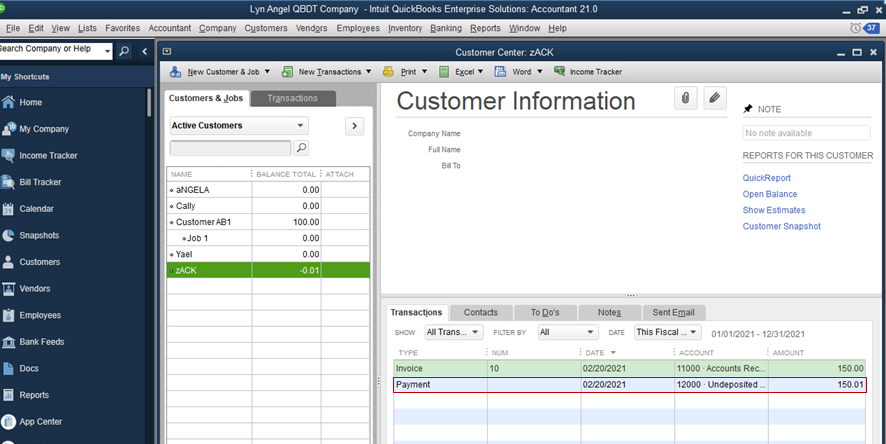This screenshot has height=444, width=886.
Task: Open the Accountant menu
Action: point(170,28)
